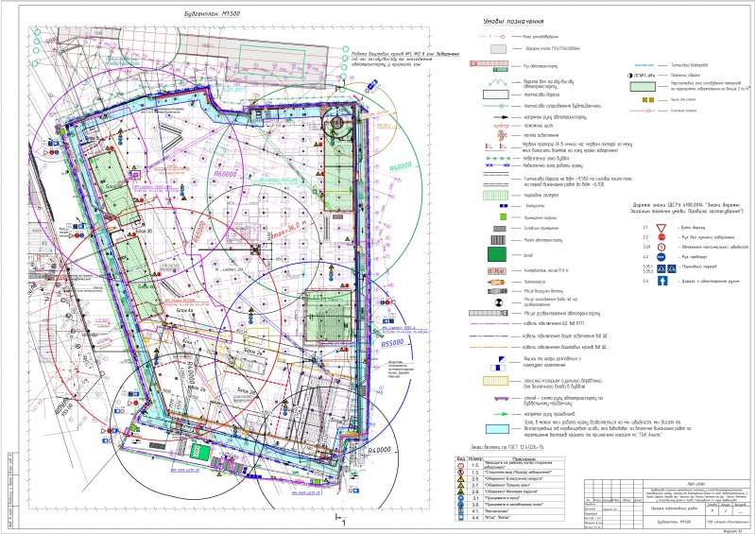Click the pedestrian crossing sign 5.35.1
The height and width of the screenshot is (534, 756).
point(661,268)
